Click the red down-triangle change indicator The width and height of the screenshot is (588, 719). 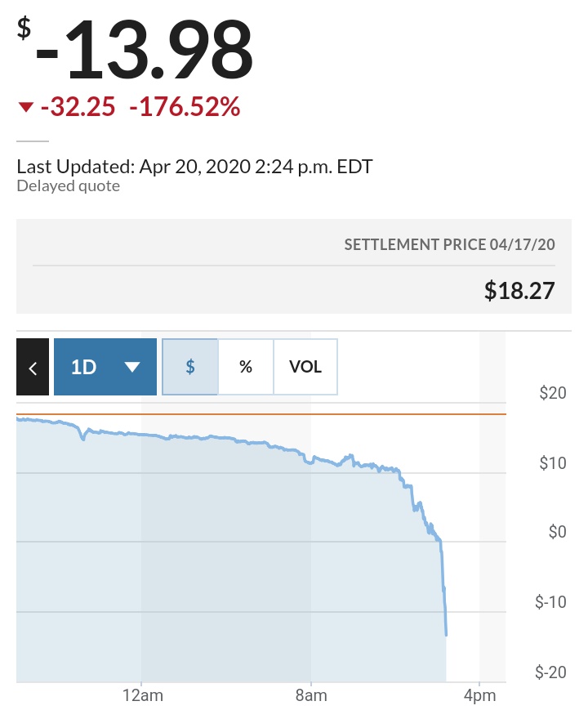coord(25,107)
